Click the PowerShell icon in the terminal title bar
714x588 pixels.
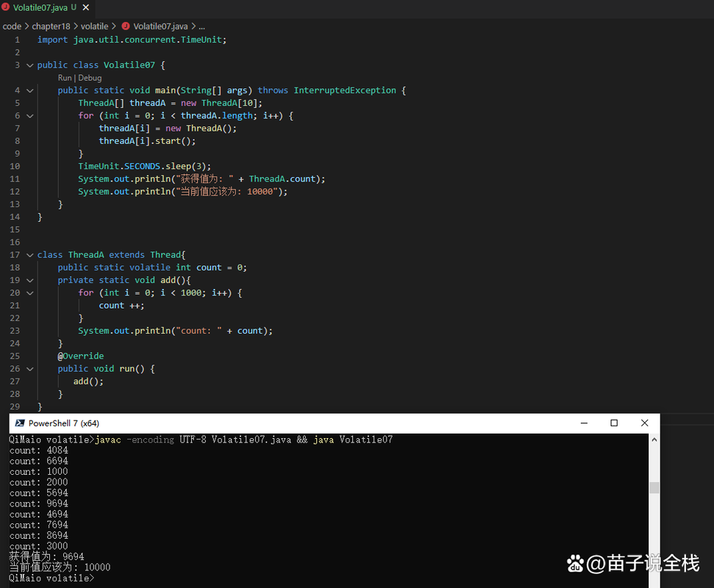pyautogui.click(x=19, y=423)
